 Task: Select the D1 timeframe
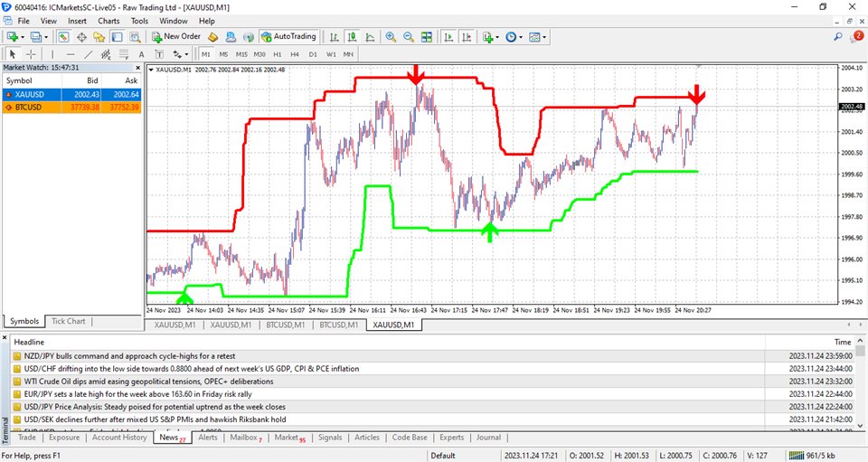pos(313,54)
